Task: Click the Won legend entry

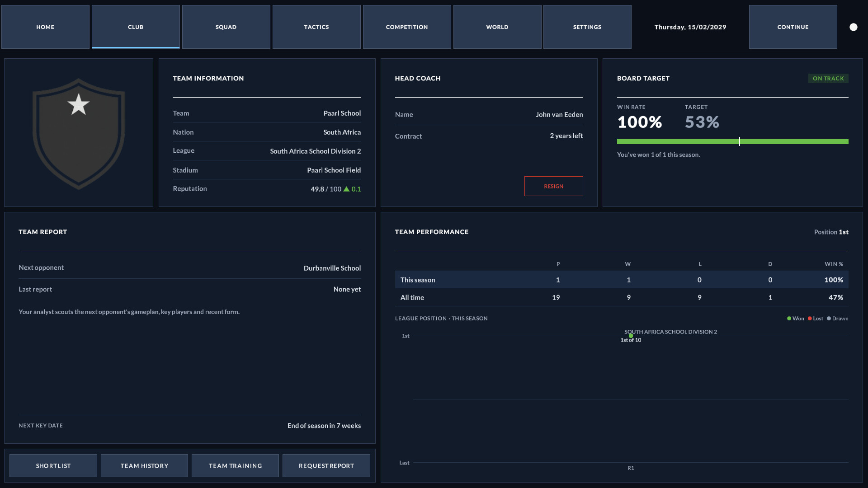Action: (796, 319)
